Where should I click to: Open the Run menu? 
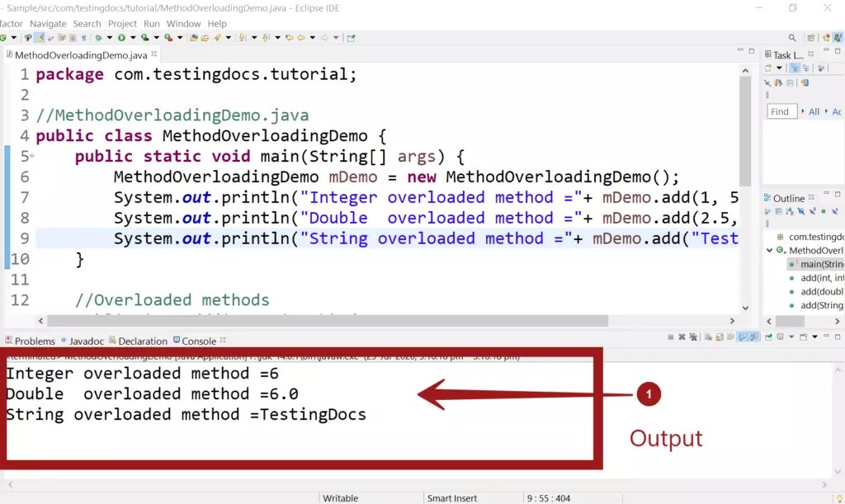point(152,24)
